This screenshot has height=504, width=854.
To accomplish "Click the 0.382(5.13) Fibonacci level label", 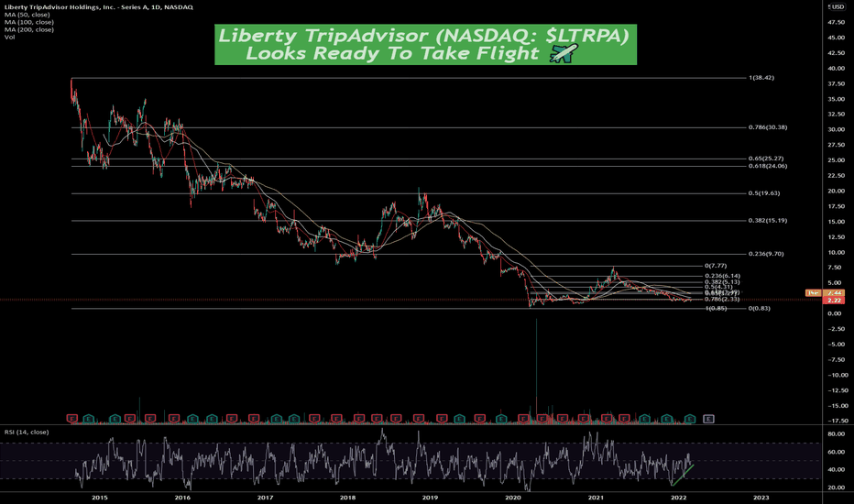I will pyautogui.click(x=722, y=281).
